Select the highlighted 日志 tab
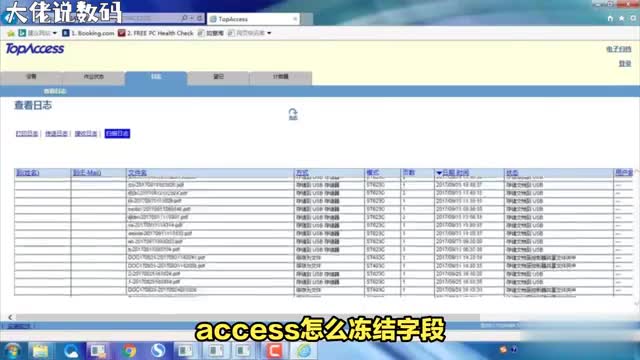Viewport: 640px width, 360px height. pyautogui.click(x=156, y=77)
